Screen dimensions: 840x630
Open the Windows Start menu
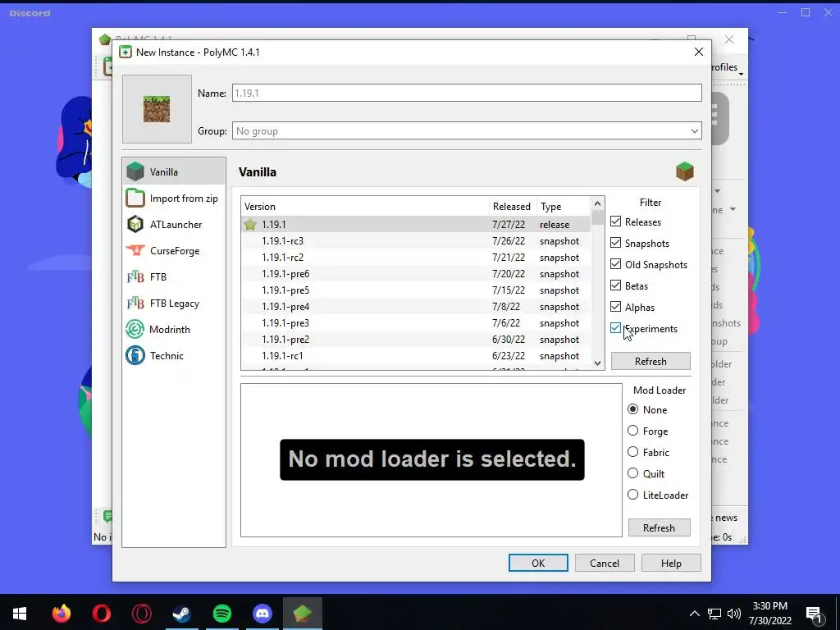pos(20,614)
